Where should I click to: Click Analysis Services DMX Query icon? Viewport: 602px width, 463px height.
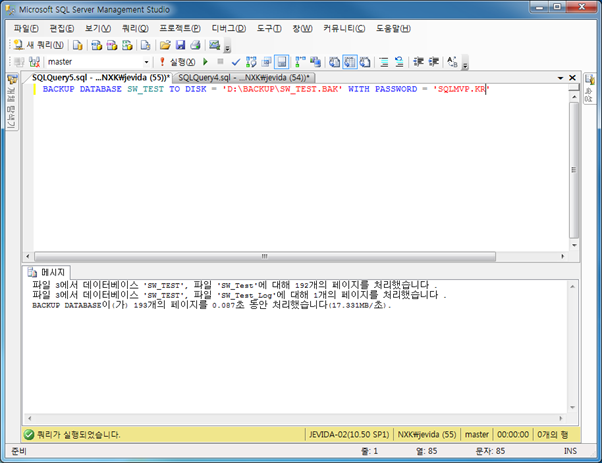(x=112, y=45)
